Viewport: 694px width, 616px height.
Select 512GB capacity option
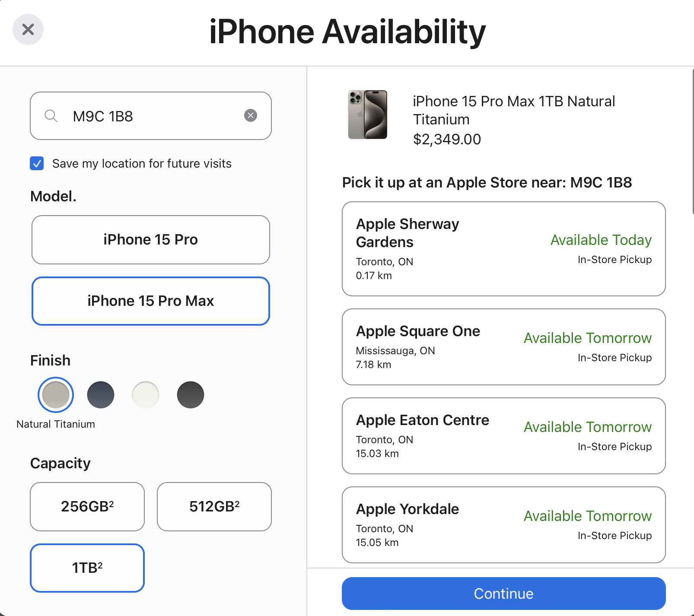pos(214,507)
